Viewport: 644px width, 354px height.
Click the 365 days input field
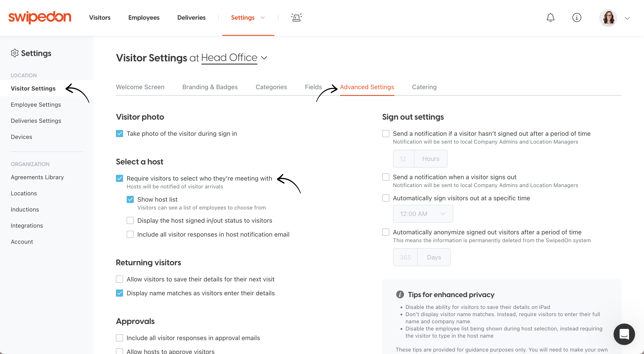405,257
